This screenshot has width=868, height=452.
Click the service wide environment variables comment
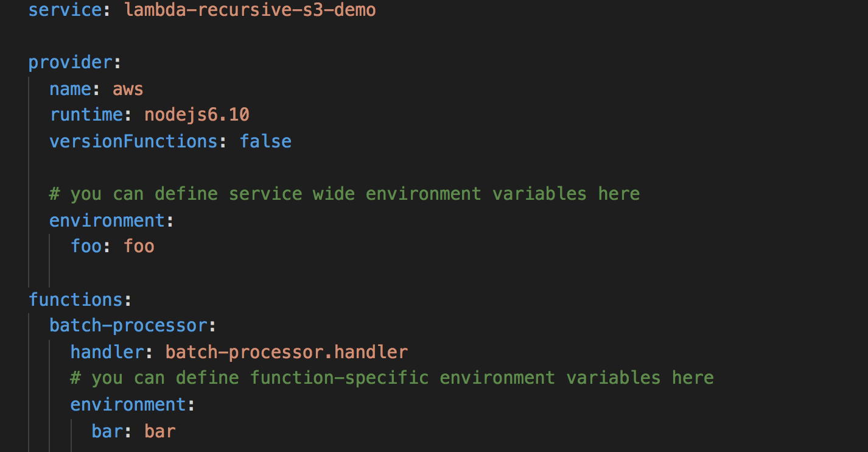[345, 194]
